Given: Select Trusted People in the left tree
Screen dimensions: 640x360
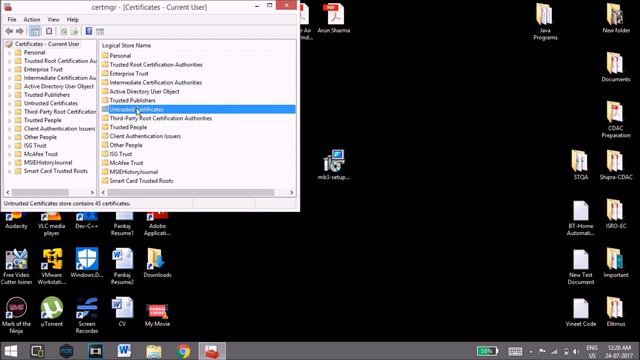Looking at the screenshot, I should (x=42, y=120).
